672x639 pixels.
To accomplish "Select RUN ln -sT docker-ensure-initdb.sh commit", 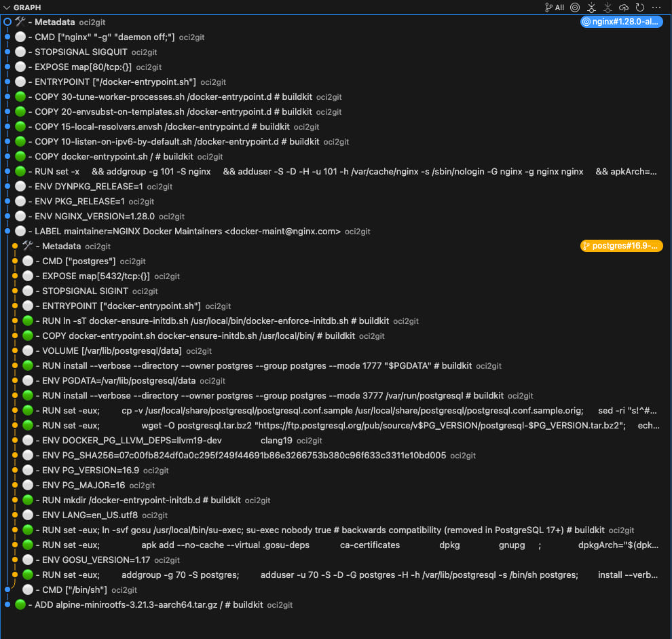I will 336,321.
